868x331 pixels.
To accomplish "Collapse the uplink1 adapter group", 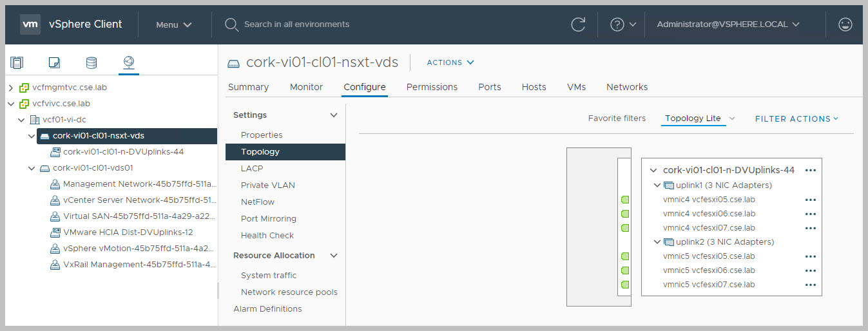I will pyautogui.click(x=657, y=185).
